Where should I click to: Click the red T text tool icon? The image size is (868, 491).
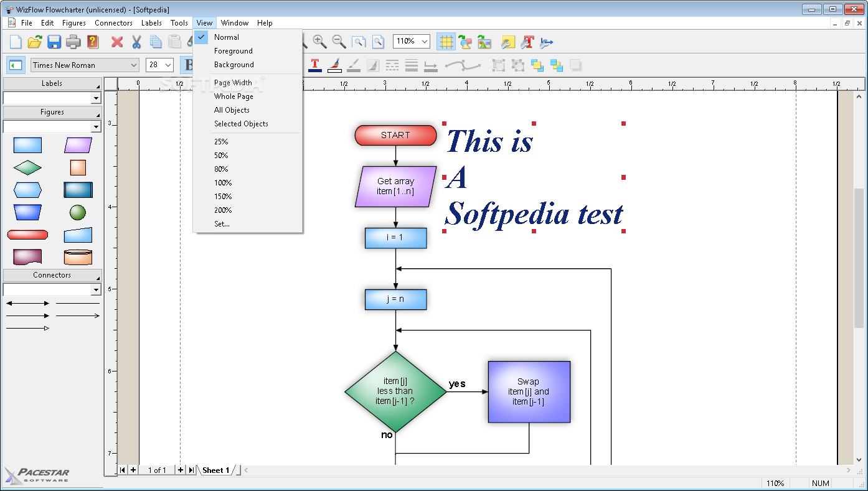coord(528,42)
